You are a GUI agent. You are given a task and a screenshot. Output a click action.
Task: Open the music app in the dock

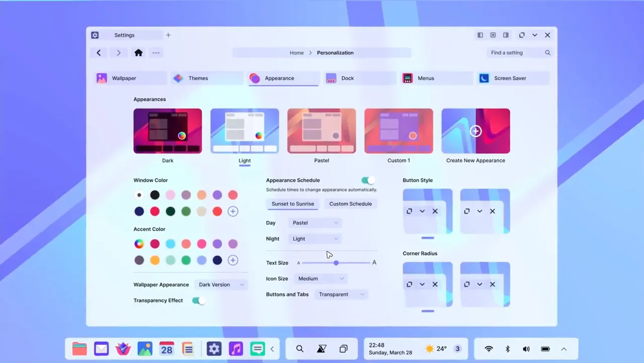pyautogui.click(x=235, y=349)
